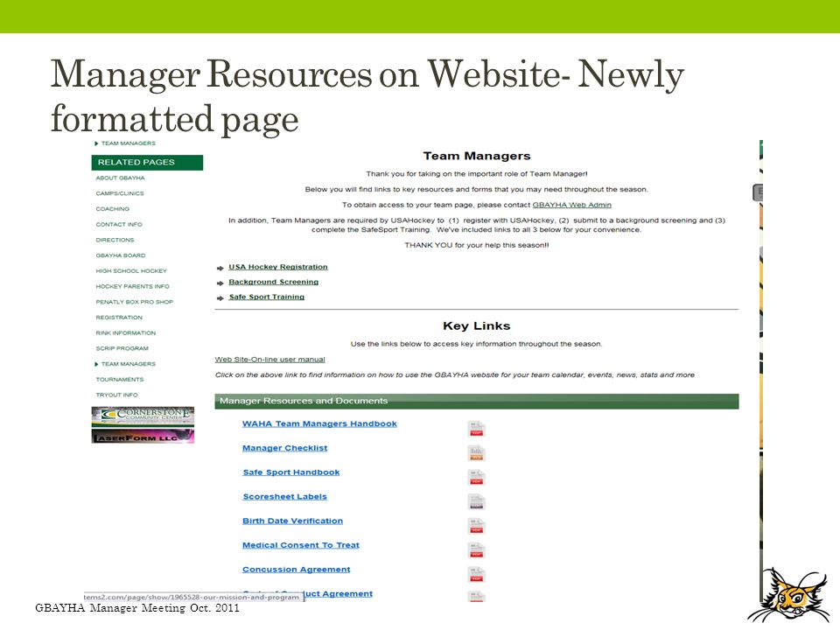Open PDF icon beside Concussion Agreement
Viewport: 840px width, 630px height.
[476, 574]
